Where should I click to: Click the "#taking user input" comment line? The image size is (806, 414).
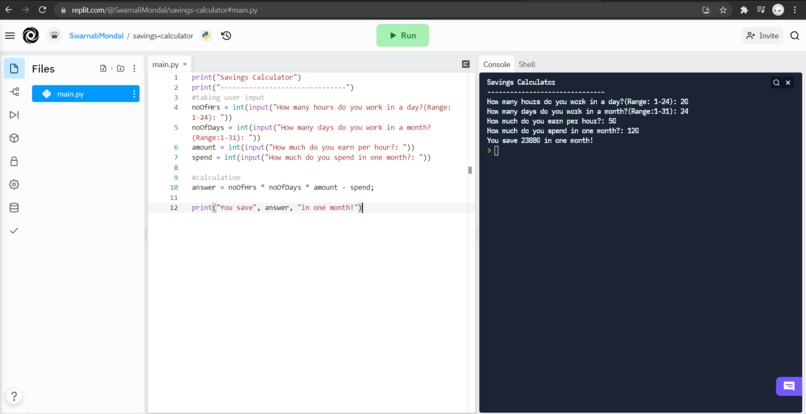[x=228, y=97]
